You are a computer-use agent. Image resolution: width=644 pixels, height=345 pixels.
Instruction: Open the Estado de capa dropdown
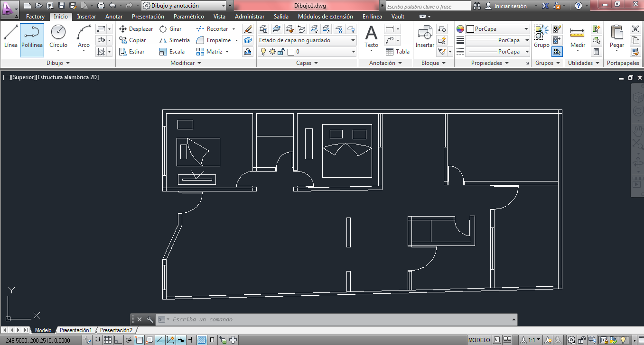pos(306,40)
